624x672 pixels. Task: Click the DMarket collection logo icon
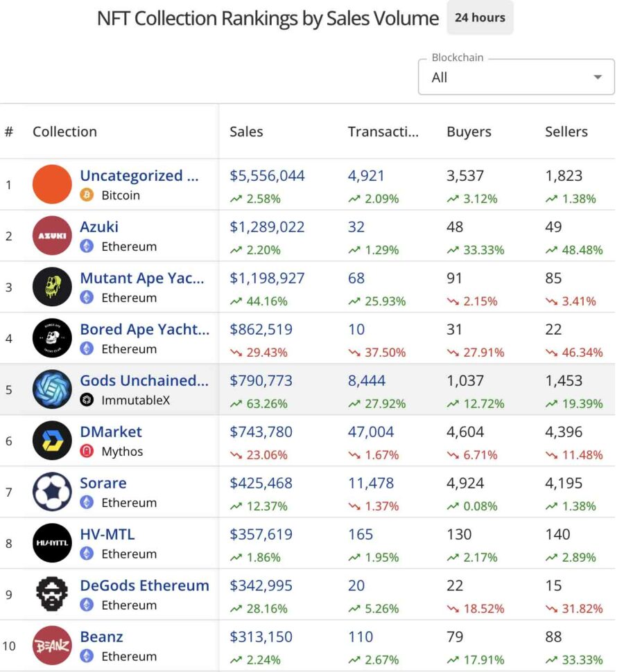52,441
